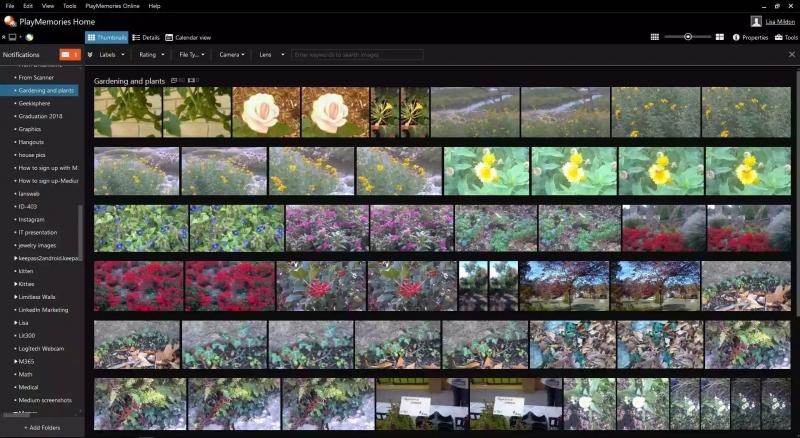Open the Tools menu
The width and height of the screenshot is (800, 438).
(x=69, y=6)
